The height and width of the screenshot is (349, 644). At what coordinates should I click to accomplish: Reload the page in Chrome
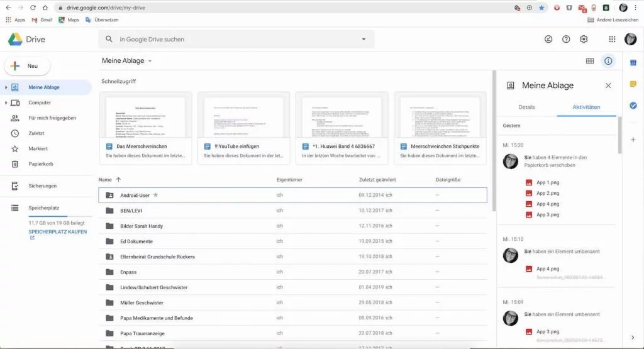coord(33,8)
